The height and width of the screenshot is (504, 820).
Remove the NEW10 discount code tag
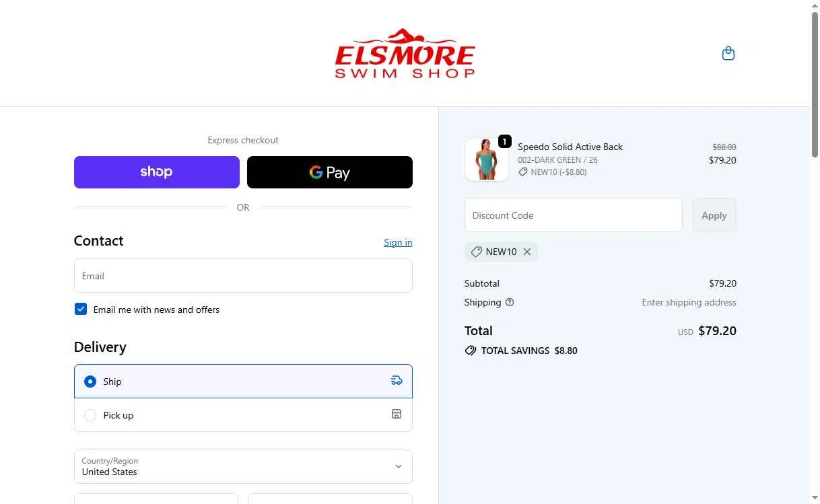(x=527, y=252)
